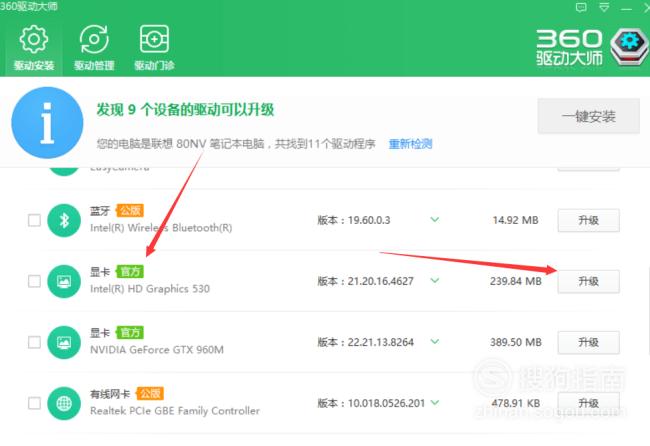The width and height of the screenshot is (650, 446).
Task: Click the 478.91 KB size value
Action: point(515,403)
